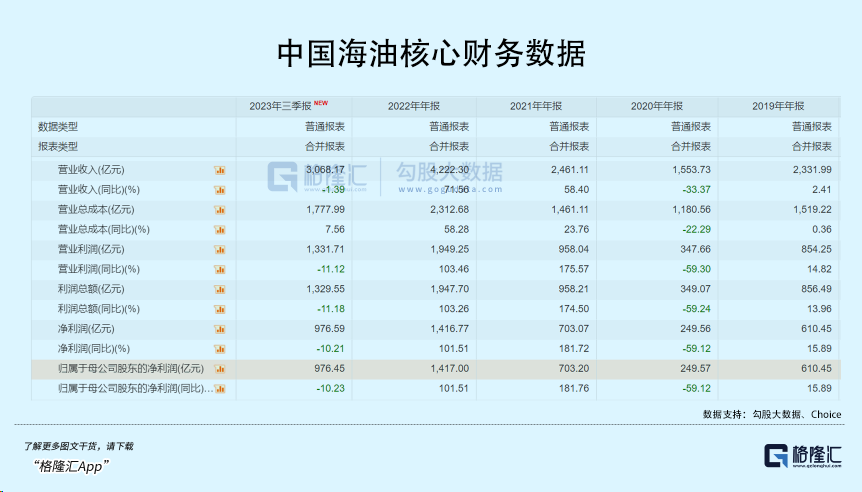Click the 勾股大数据、Choice data source text
Viewport: 862px width, 492px height.
point(771,414)
